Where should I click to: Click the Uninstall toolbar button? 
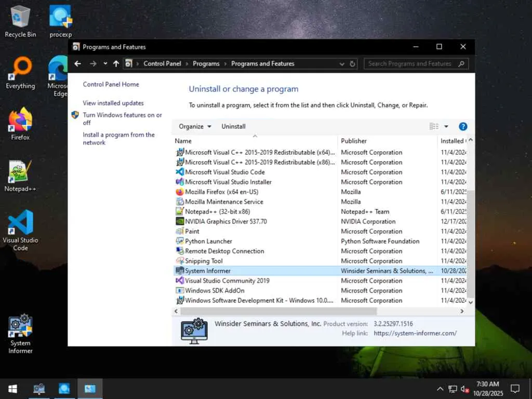(x=233, y=127)
